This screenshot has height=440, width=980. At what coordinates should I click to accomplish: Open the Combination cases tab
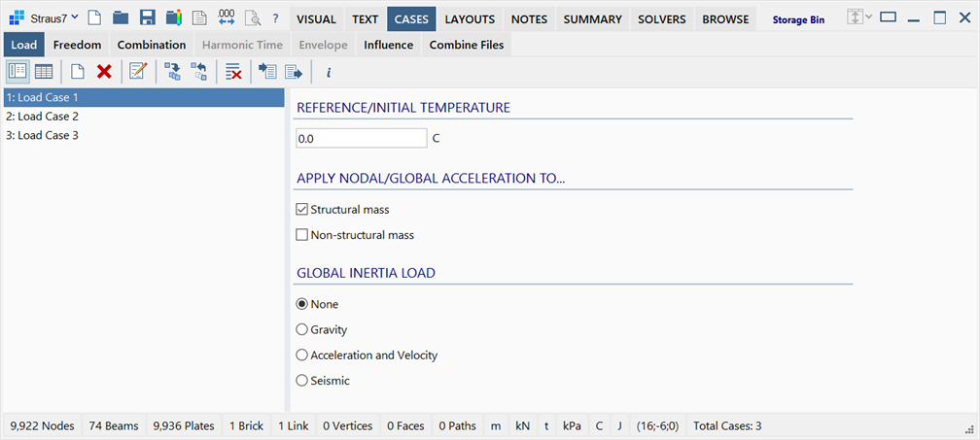[152, 45]
